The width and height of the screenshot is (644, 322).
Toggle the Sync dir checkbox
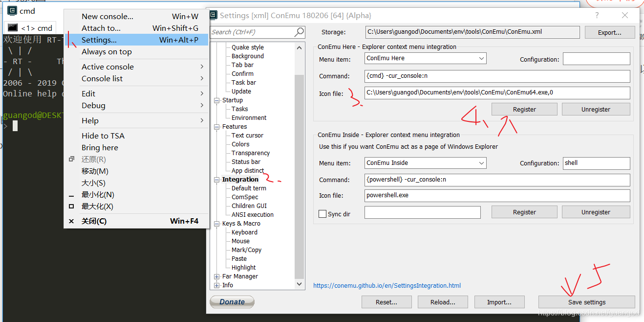(322, 214)
